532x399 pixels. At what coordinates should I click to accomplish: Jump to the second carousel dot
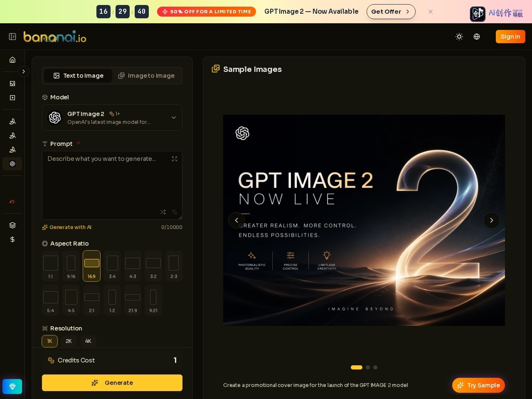point(368,367)
